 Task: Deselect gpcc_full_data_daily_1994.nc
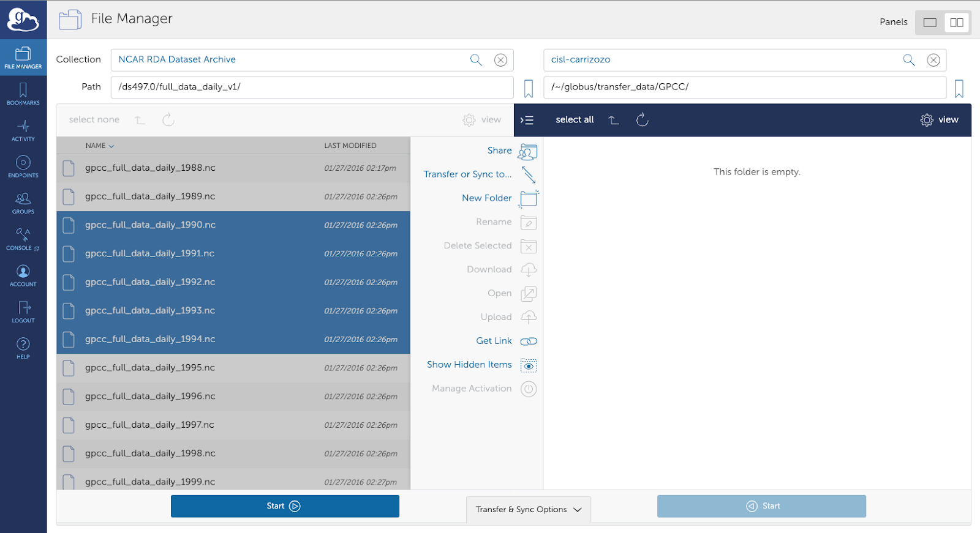coord(233,340)
